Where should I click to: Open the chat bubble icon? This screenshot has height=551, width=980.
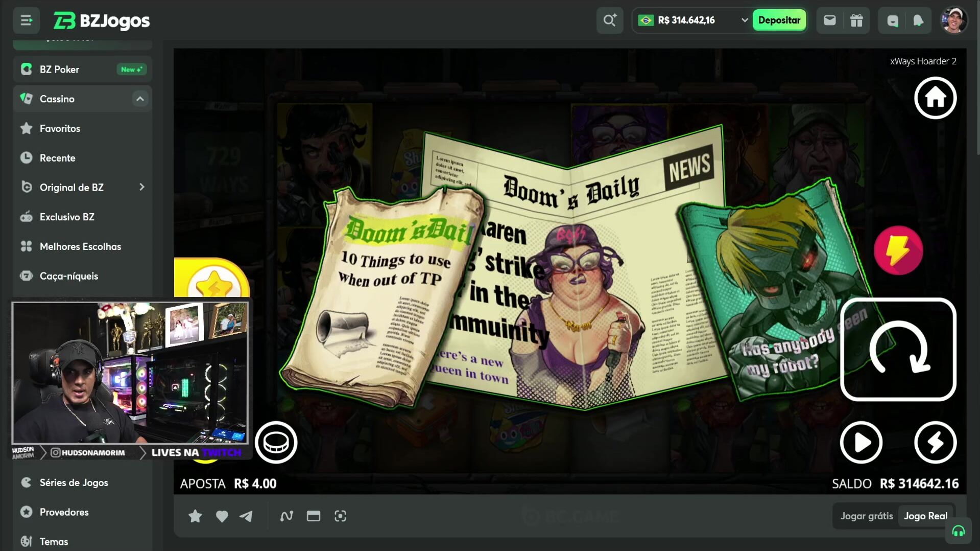pos(892,20)
